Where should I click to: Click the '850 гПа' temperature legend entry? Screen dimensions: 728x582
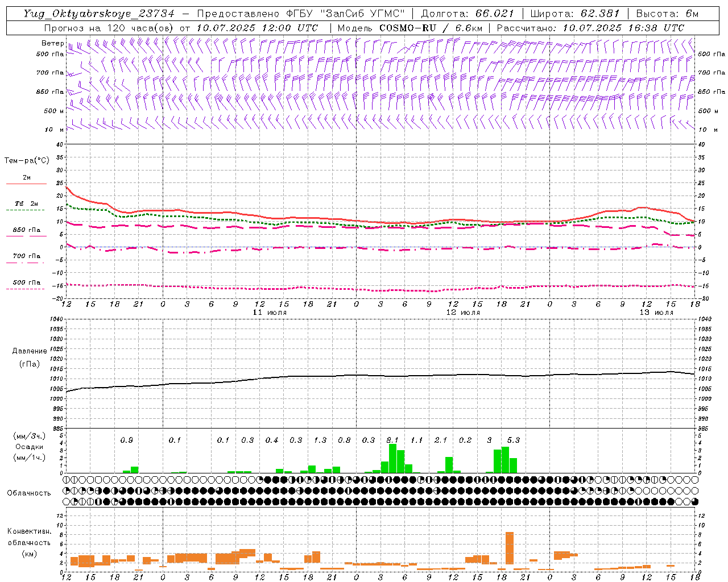click(x=27, y=230)
